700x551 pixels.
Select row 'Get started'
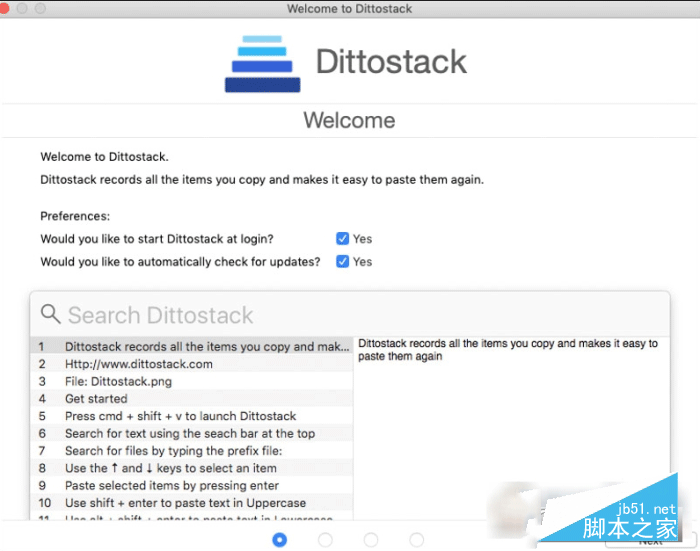(192, 399)
